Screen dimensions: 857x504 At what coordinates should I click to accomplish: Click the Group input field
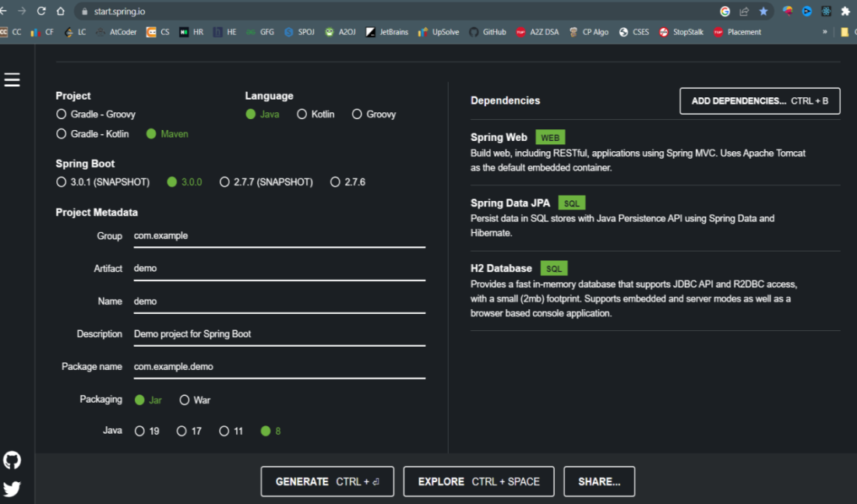[x=279, y=236]
